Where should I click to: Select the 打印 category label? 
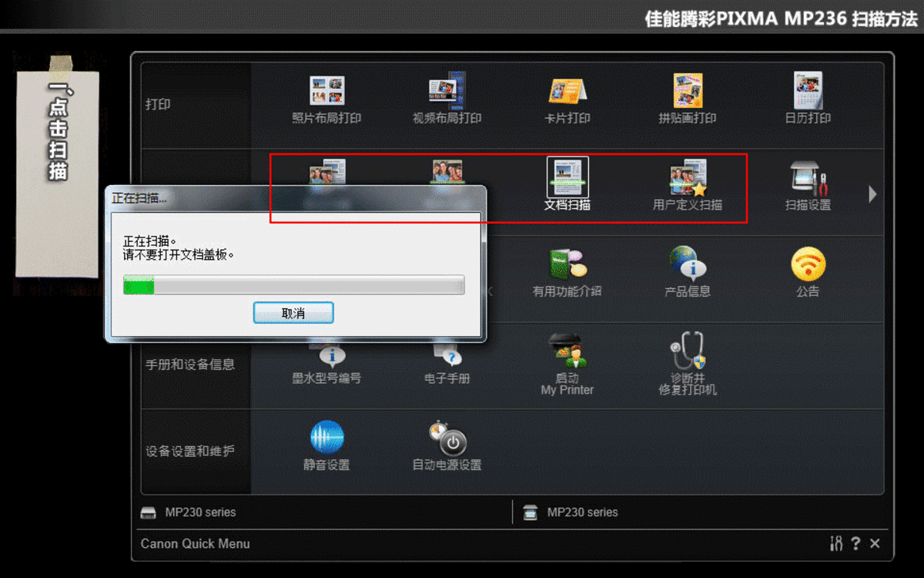tap(158, 105)
